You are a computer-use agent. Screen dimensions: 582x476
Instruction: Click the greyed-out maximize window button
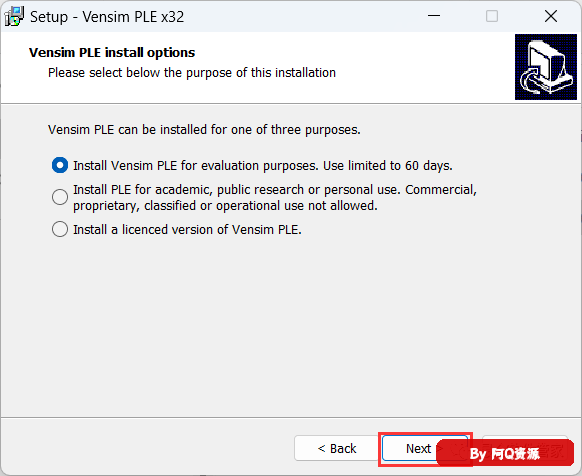pyautogui.click(x=492, y=16)
